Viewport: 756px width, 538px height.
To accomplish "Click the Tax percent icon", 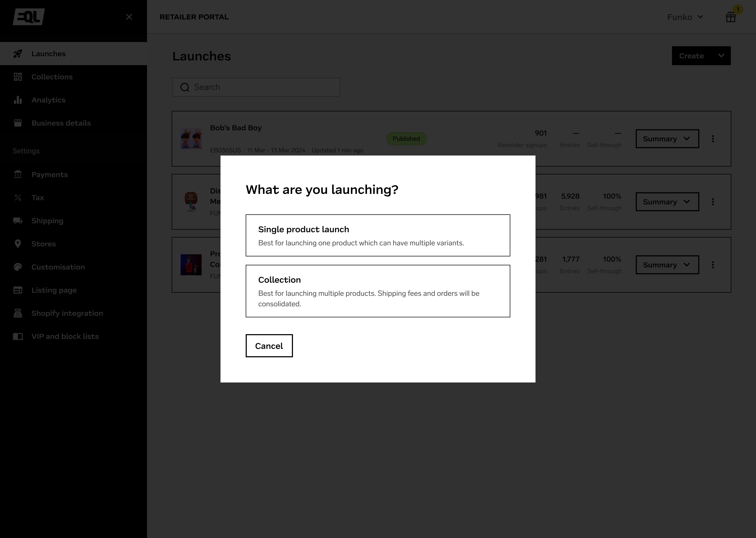I will click(18, 198).
